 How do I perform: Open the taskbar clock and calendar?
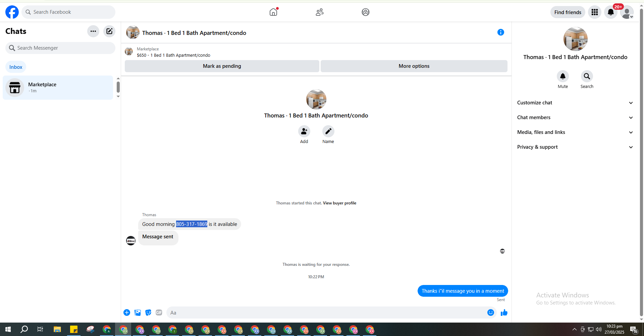click(x=614, y=329)
